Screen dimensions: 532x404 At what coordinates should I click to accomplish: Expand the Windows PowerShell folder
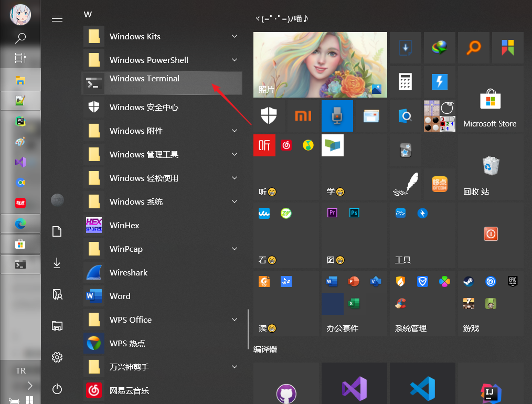coord(235,60)
